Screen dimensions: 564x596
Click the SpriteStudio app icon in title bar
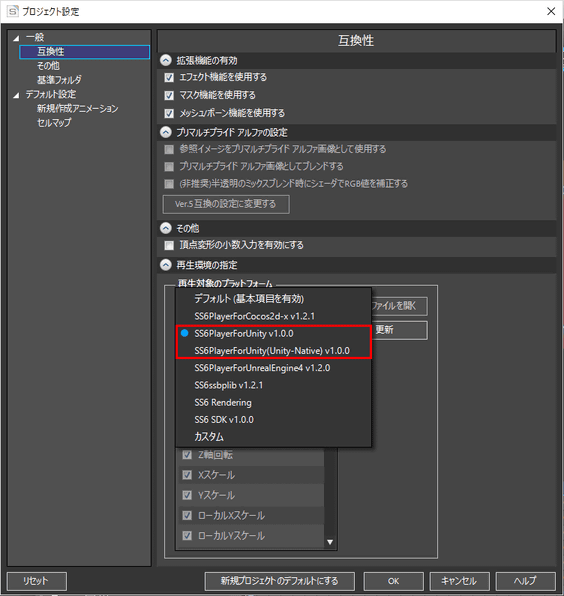tap(13, 11)
